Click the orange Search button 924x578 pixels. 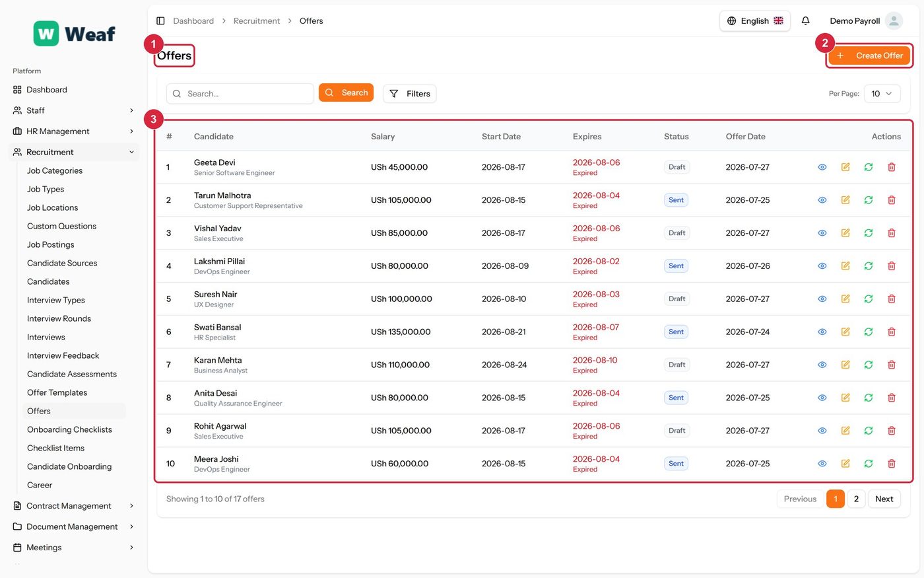tap(346, 93)
